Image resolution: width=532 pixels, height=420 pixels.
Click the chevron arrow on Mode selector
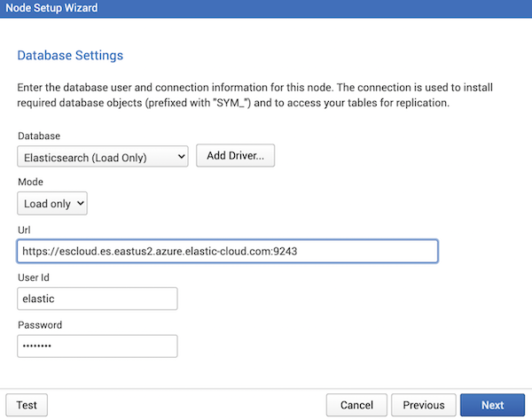(81, 204)
